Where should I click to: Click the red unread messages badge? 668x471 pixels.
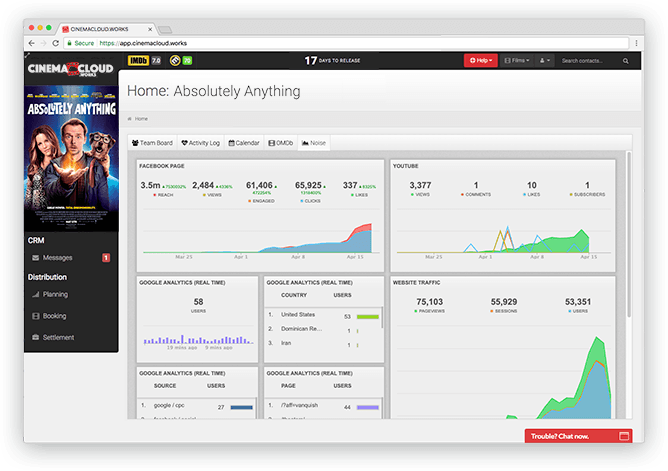click(106, 258)
